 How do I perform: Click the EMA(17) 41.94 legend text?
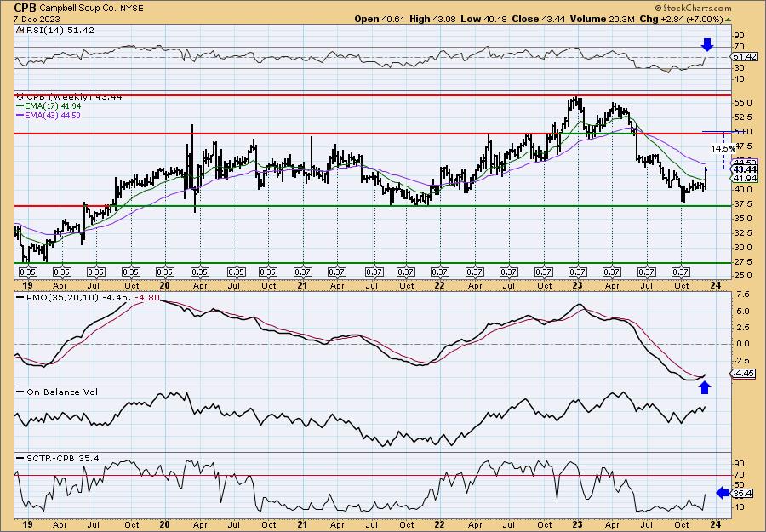point(54,106)
